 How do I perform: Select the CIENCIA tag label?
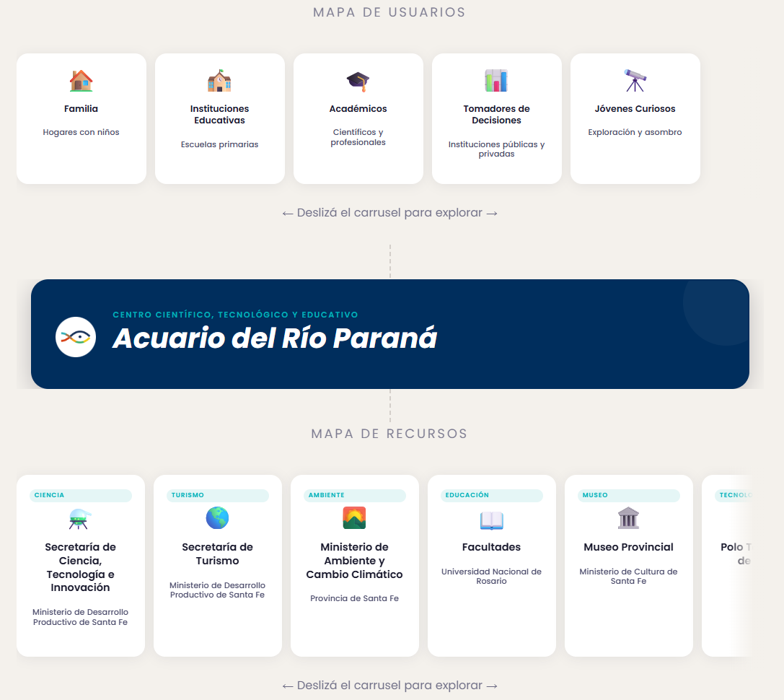81,495
